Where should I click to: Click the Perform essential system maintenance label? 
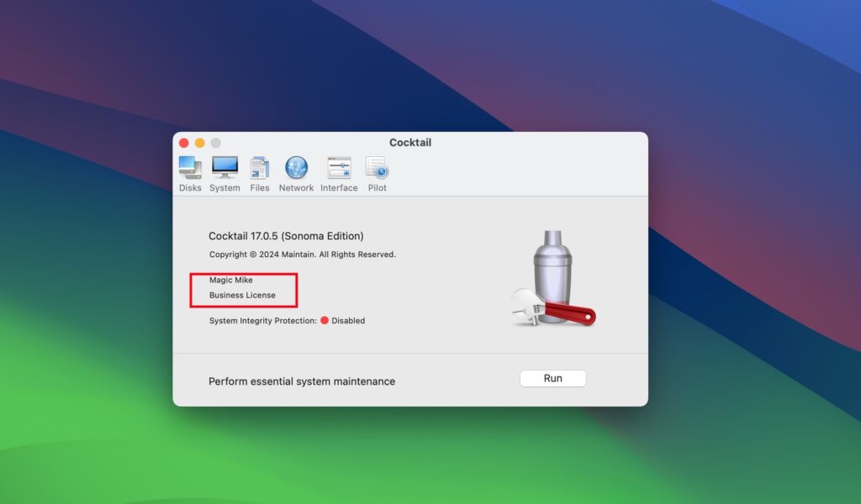coord(302,381)
